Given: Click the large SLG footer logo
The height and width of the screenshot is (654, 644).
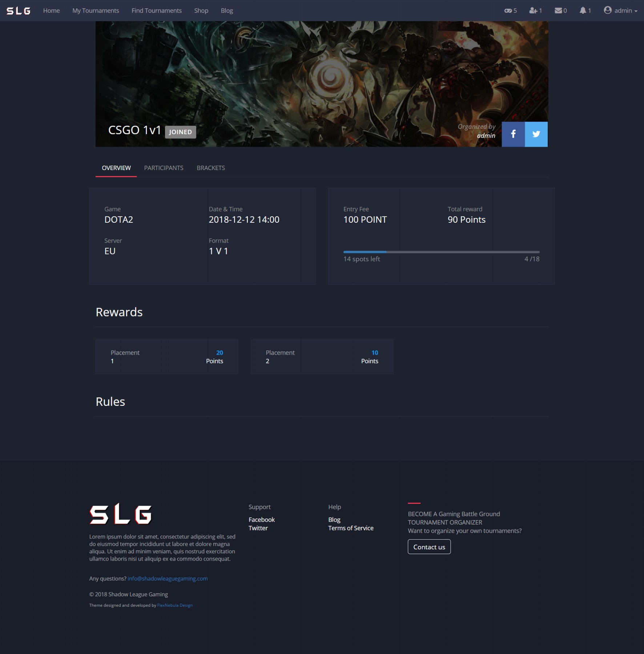Looking at the screenshot, I should pyautogui.click(x=121, y=514).
